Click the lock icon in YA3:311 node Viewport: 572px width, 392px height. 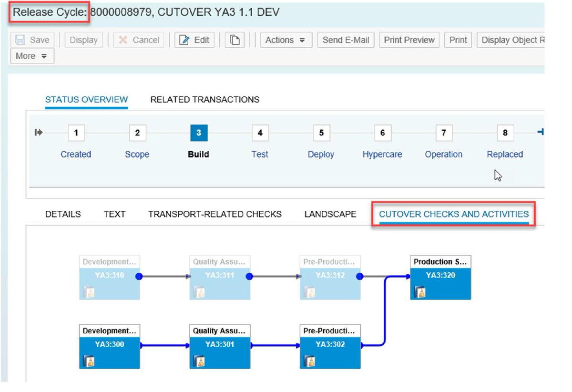pyautogui.click(x=199, y=292)
